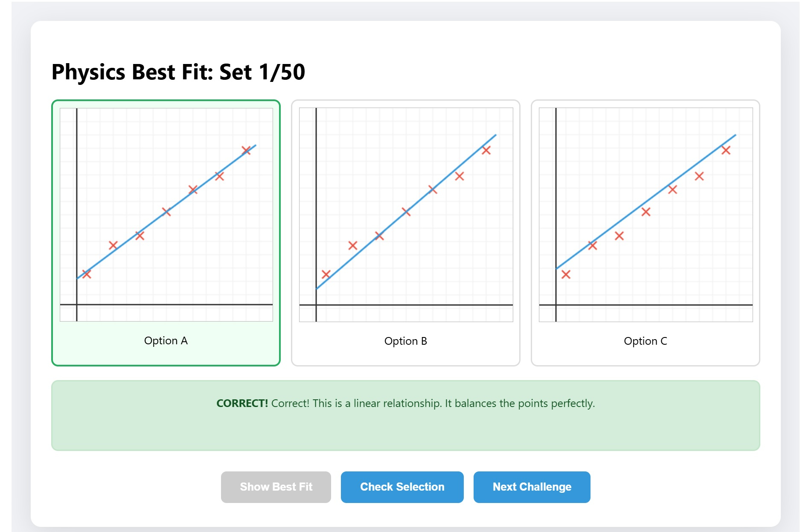Click the 'Option C' text label
The image size is (800, 532).
[646, 341]
